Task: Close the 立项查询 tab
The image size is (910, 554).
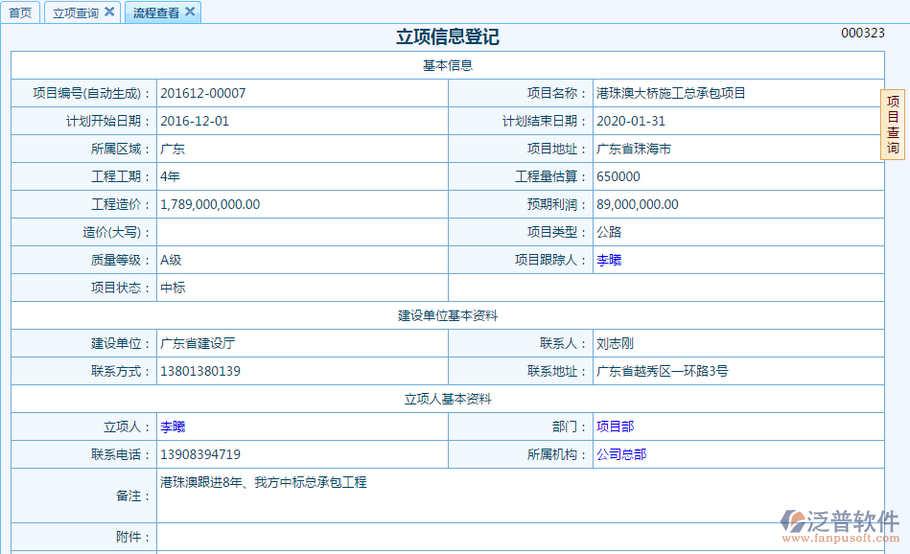Action: (x=109, y=12)
